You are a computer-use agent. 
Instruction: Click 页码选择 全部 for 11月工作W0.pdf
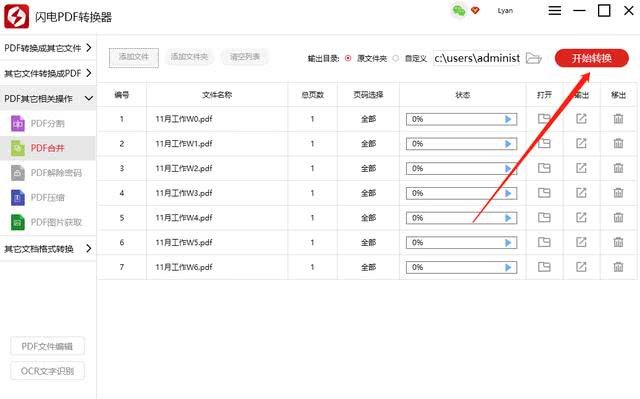pyautogui.click(x=368, y=119)
